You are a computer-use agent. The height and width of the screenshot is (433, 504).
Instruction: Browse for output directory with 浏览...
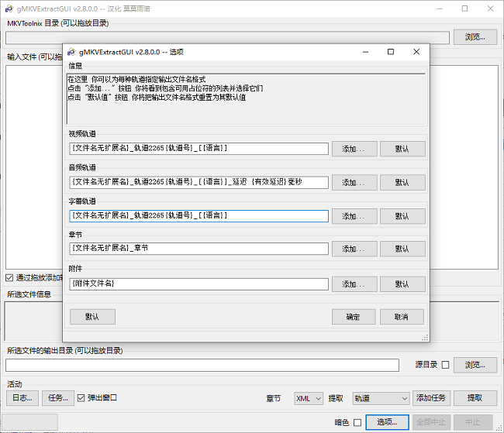coord(475,365)
